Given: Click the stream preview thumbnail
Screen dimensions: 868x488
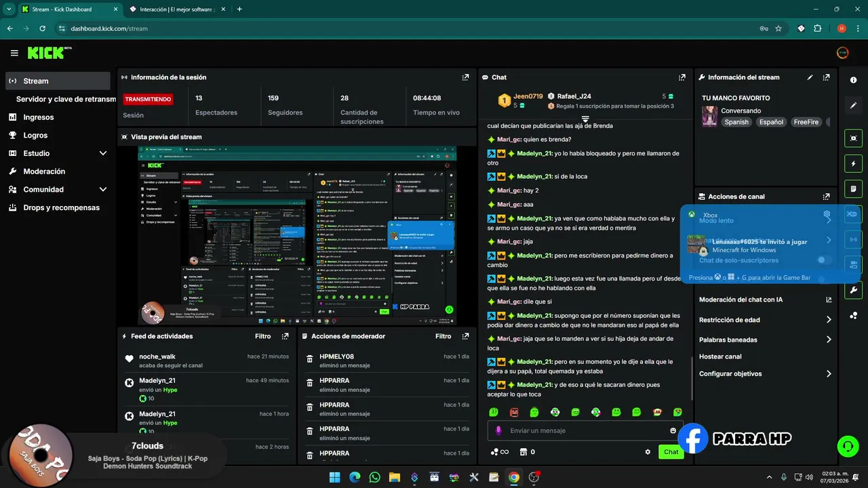Looking at the screenshot, I should coord(296,236).
